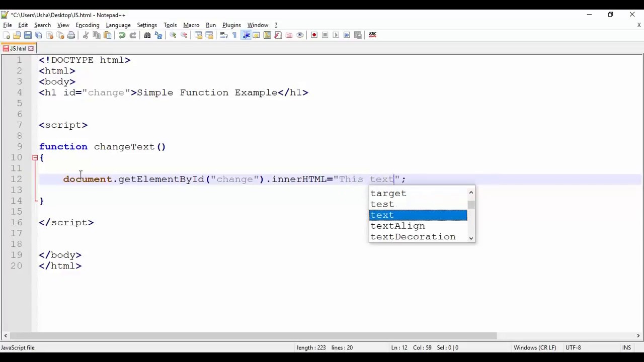Open the question mark help menu
644x362 pixels.
tap(276, 25)
